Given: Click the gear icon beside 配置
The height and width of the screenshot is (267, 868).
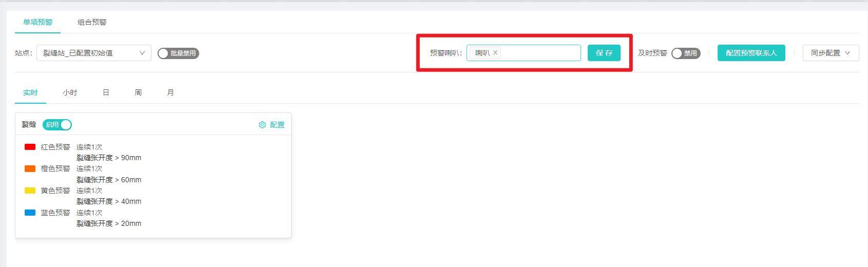Looking at the screenshot, I should [262, 125].
